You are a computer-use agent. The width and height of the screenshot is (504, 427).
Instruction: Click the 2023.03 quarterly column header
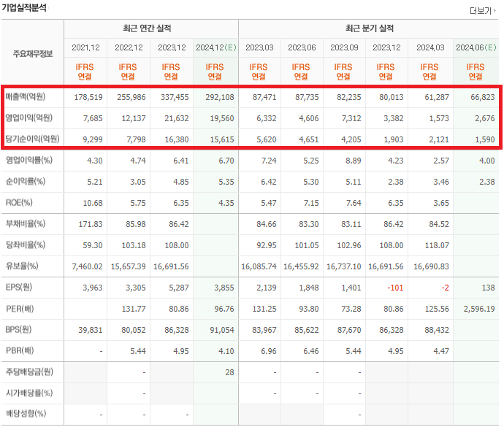click(259, 47)
